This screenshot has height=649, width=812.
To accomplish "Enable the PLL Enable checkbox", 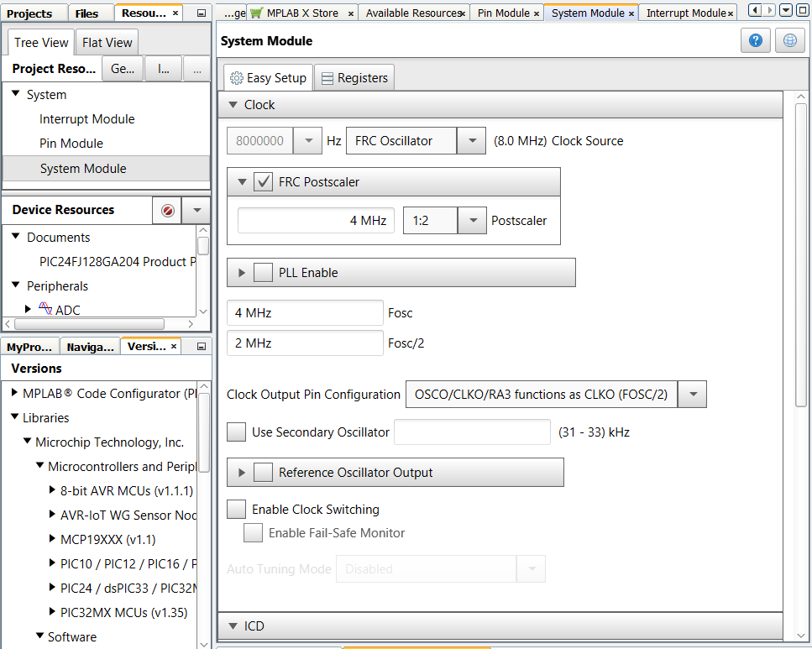I will [264, 273].
